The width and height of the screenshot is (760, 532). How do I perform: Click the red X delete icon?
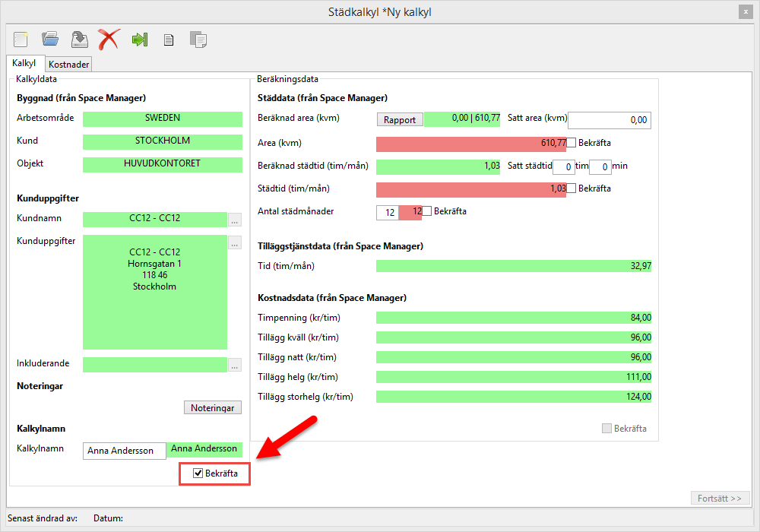109,39
